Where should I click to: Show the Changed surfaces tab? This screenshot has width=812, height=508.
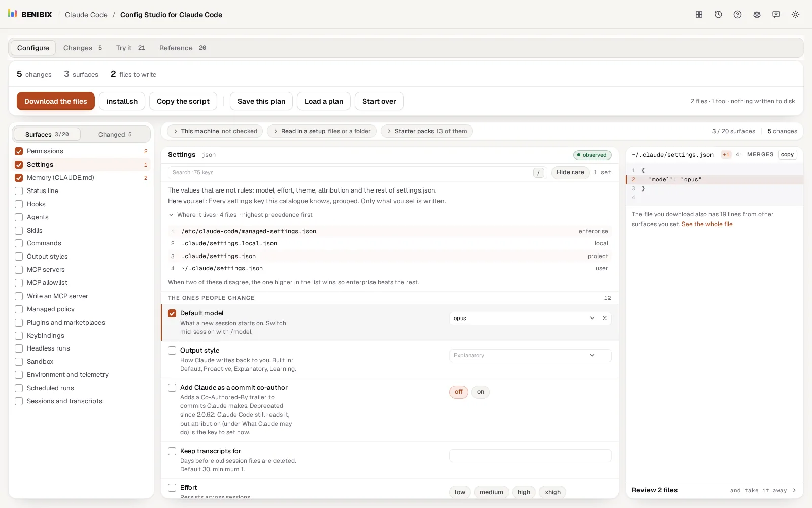click(x=115, y=134)
